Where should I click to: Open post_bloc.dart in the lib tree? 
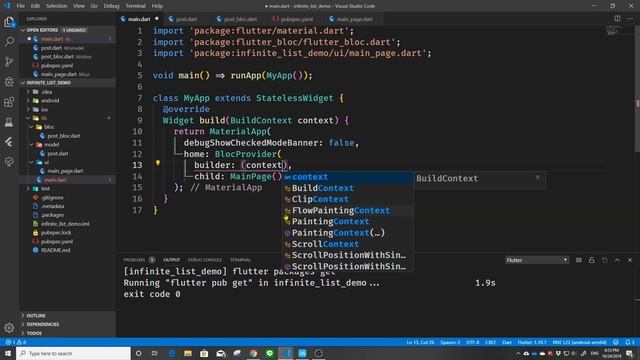tap(64, 136)
